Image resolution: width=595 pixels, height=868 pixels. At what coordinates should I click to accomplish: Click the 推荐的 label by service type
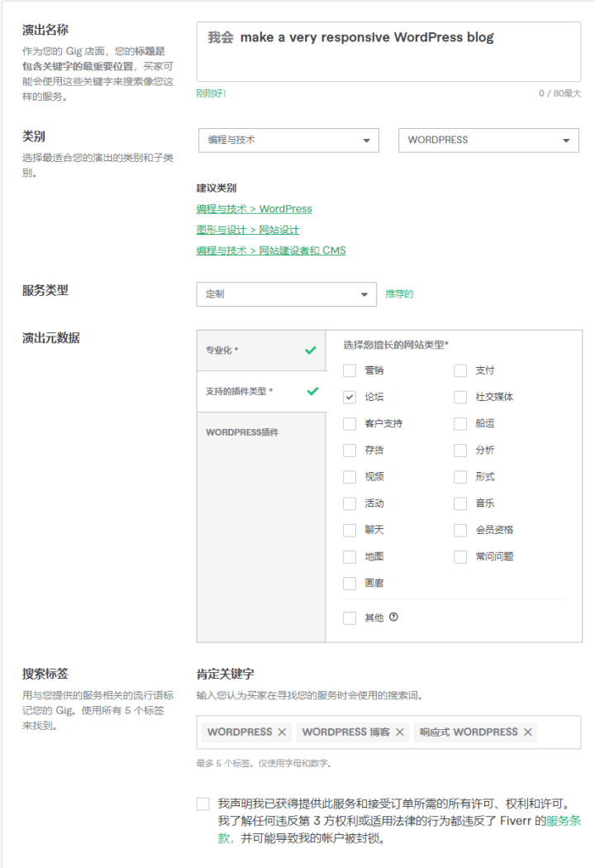[x=400, y=294]
